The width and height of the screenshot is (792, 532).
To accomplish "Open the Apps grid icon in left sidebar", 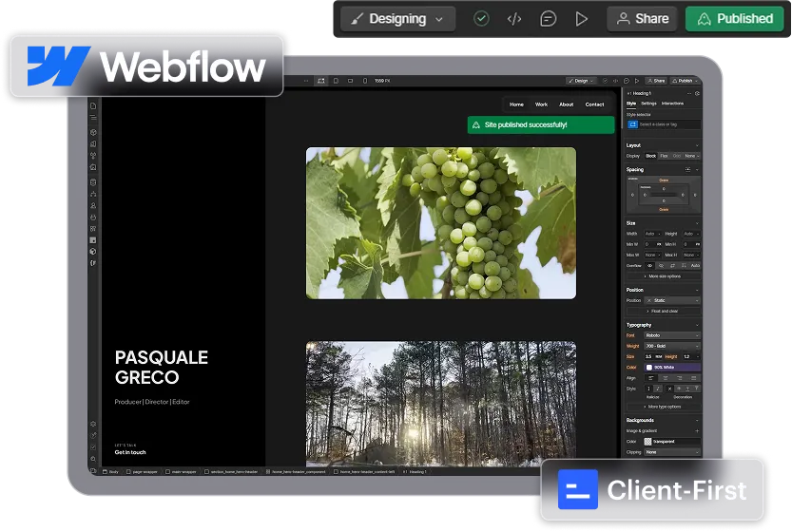I will click(x=93, y=229).
